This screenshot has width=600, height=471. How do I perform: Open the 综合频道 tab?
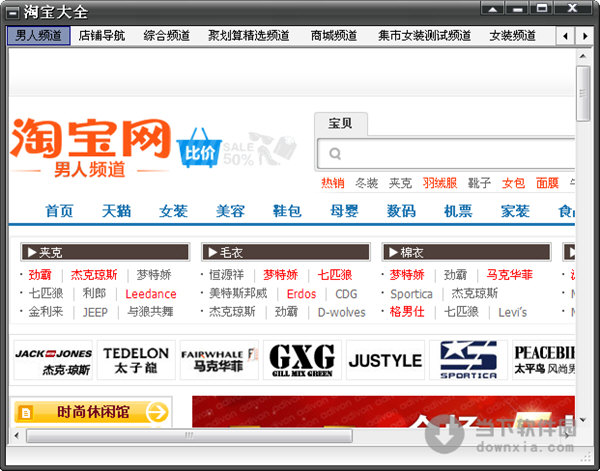click(x=166, y=36)
